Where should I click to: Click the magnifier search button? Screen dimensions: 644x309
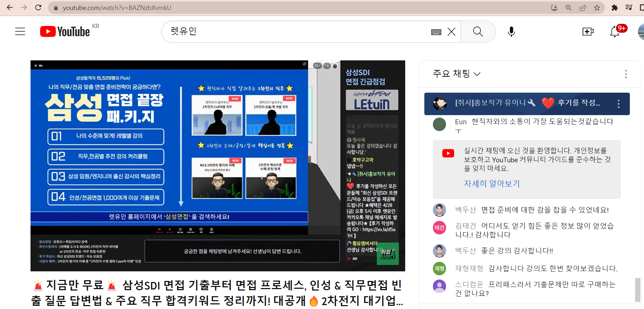pyautogui.click(x=478, y=32)
